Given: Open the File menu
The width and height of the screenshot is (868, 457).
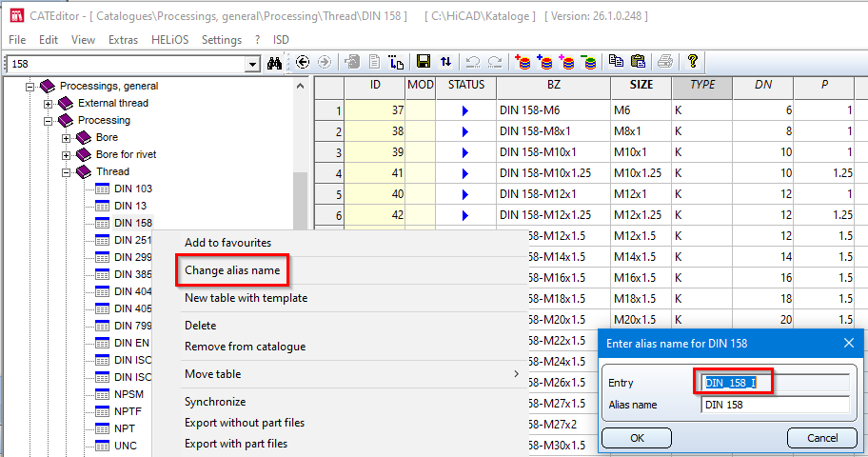Looking at the screenshot, I should pyautogui.click(x=17, y=40).
